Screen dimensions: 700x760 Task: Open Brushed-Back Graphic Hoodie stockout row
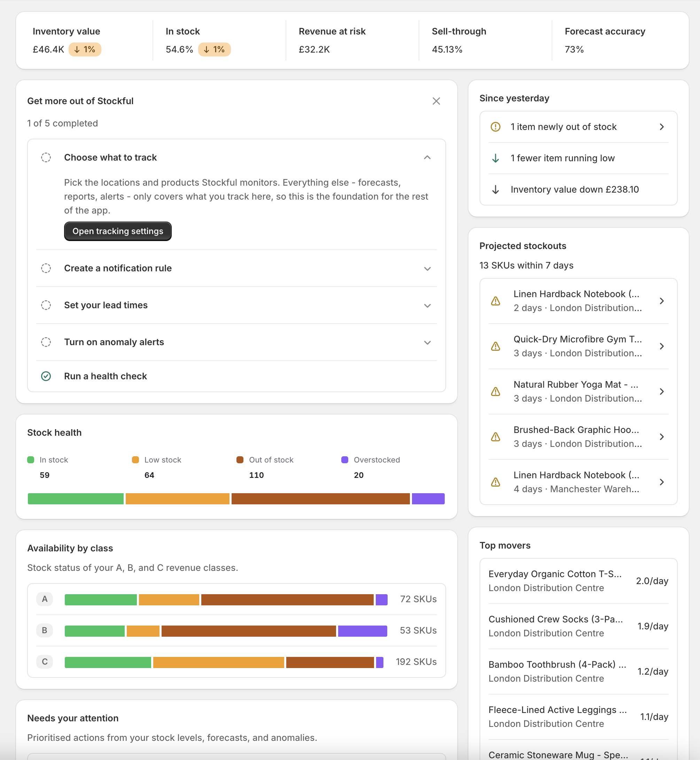pyautogui.click(x=578, y=437)
